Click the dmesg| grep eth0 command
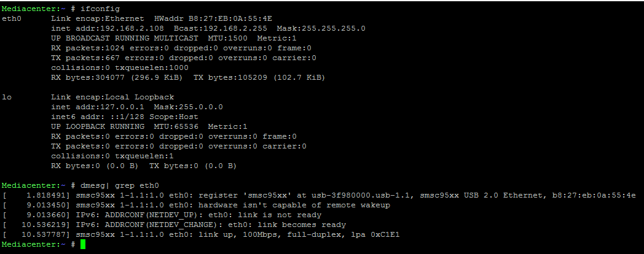This screenshot has width=644, height=254. [x=119, y=185]
